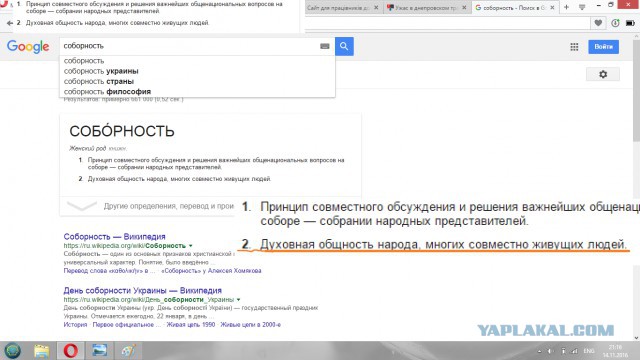Click definition 'Духовная общность народа' in the card

[x=179, y=179]
